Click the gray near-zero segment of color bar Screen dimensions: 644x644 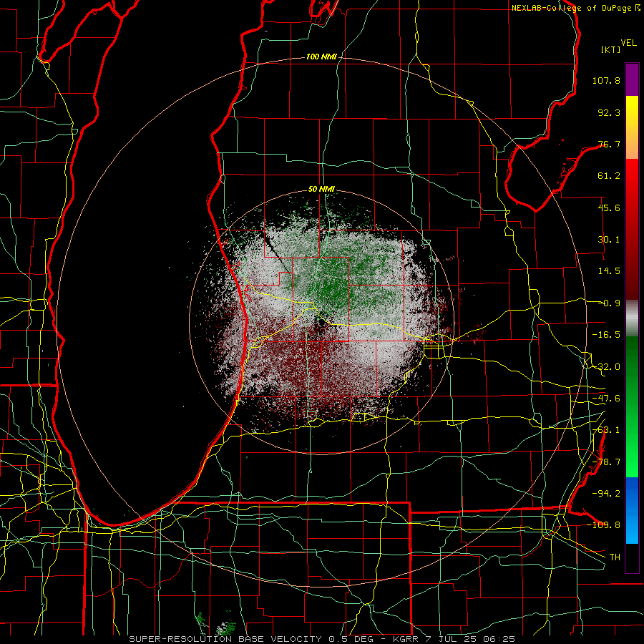tap(632, 318)
